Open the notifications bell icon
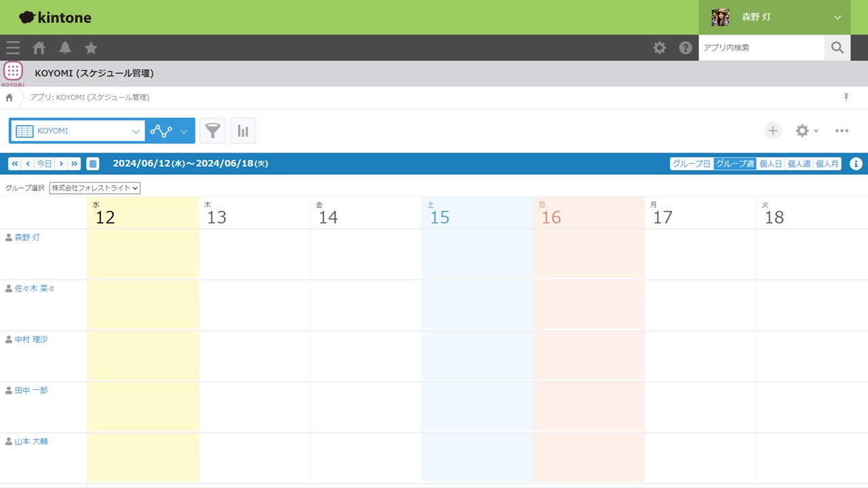The height and width of the screenshot is (488, 868). [65, 47]
